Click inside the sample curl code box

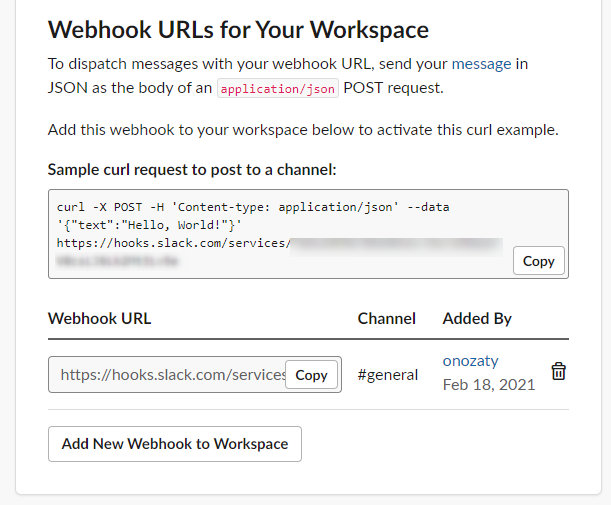pyautogui.click(x=308, y=234)
